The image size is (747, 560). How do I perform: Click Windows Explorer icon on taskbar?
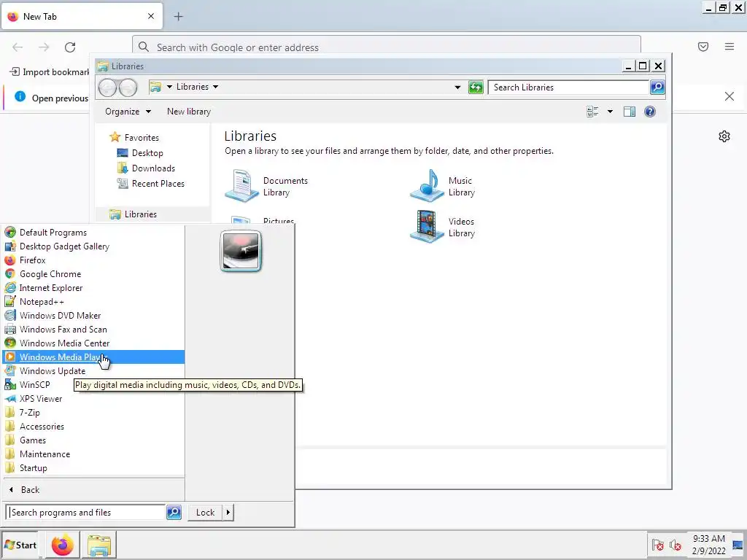coord(99,545)
